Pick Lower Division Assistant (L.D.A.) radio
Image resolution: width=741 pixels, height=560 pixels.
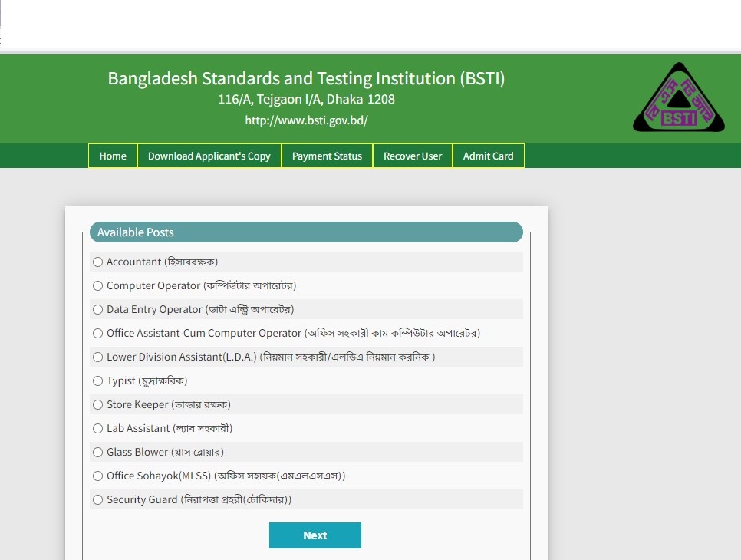tap(98, 357)
